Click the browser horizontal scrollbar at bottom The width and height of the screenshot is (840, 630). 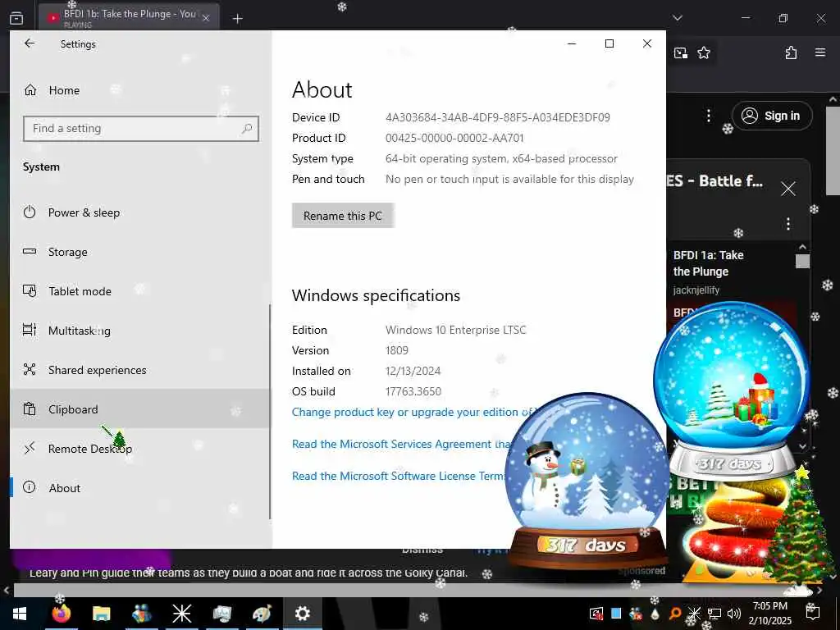[413, 591]
